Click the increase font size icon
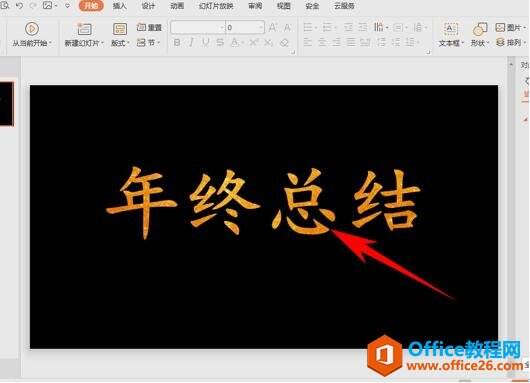 272,27
